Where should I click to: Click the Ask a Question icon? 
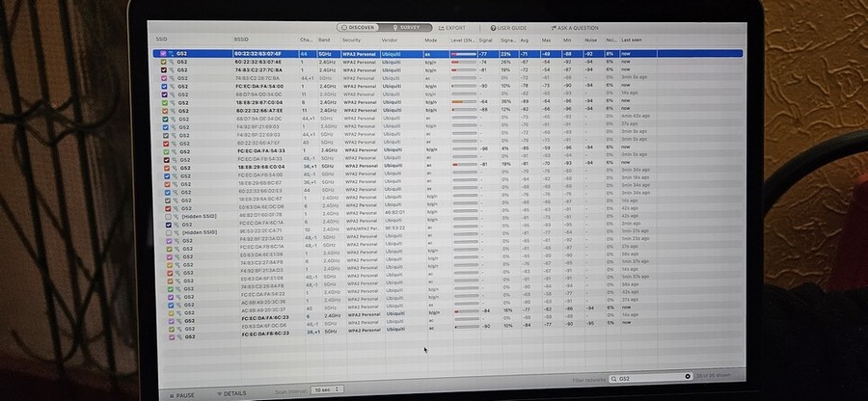(x=555, y=28)
